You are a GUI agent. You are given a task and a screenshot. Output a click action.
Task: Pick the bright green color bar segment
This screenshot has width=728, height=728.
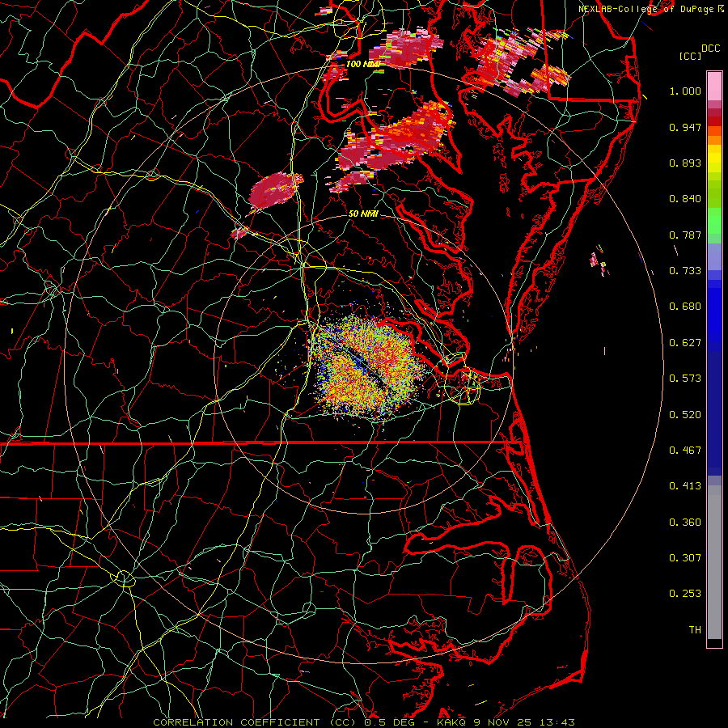(x=714, y=221)
